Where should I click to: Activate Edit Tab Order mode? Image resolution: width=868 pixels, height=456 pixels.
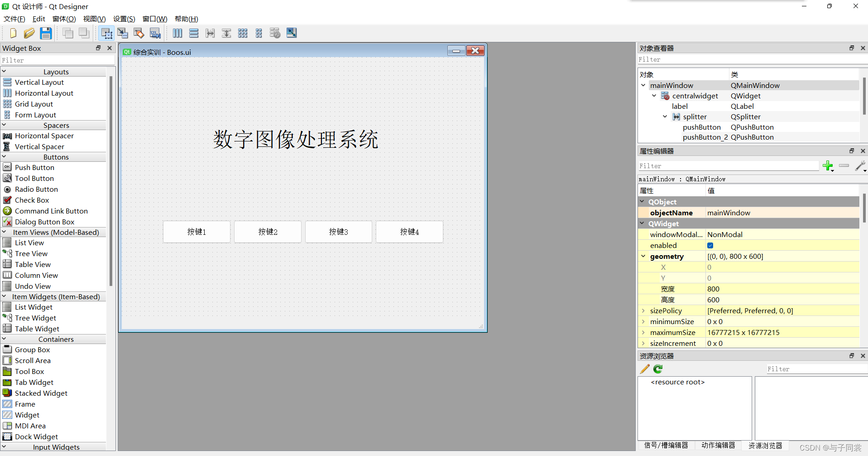click(x=155, y=33)
